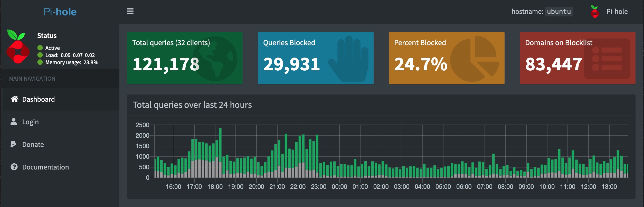
Task: Click the globe icon on Total queries
Action: (x=215, y=59)
